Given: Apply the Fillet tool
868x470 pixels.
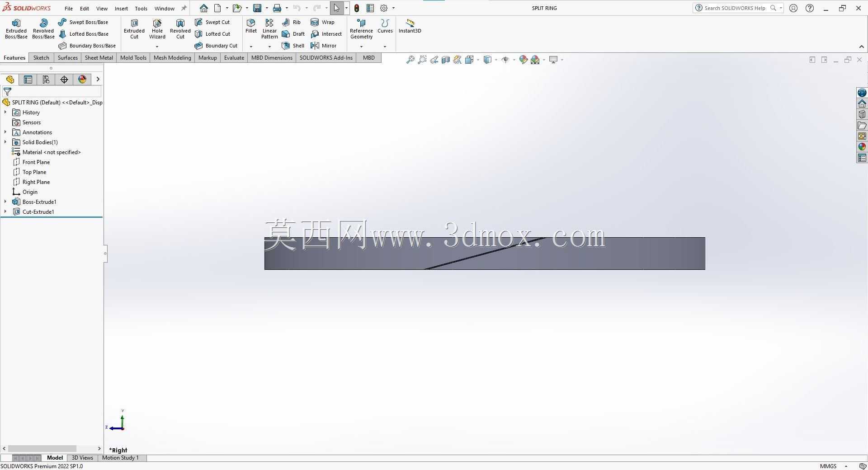Looking at the screenshot, I should [x=251, y=26].
